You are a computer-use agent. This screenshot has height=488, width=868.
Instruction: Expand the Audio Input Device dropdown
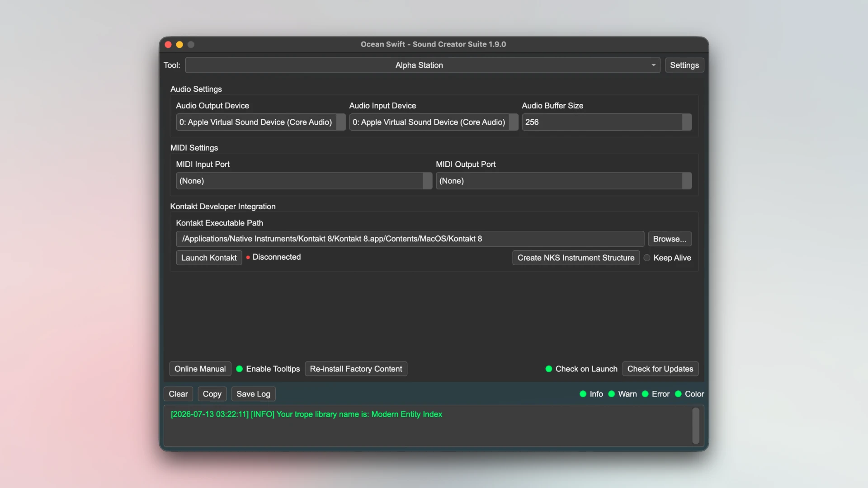pyautogui.click(x=434, y=122)
